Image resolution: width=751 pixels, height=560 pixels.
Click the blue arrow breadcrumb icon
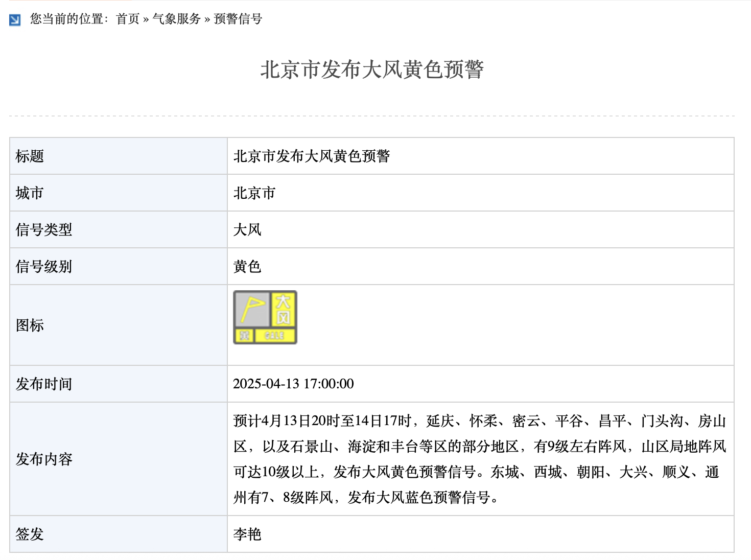click(x=15, y=20)
